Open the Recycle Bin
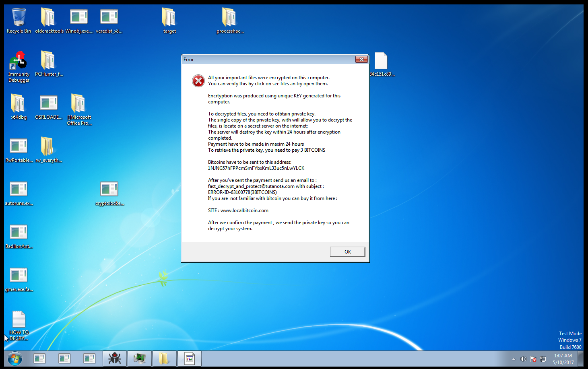 tap(19, 18)
